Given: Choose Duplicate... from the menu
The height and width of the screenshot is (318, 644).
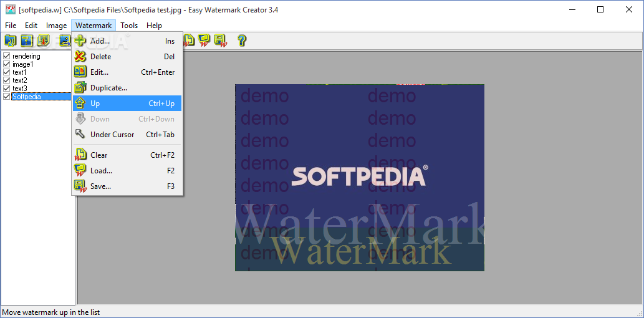Looking at the screenshot, I should point(127,88).
